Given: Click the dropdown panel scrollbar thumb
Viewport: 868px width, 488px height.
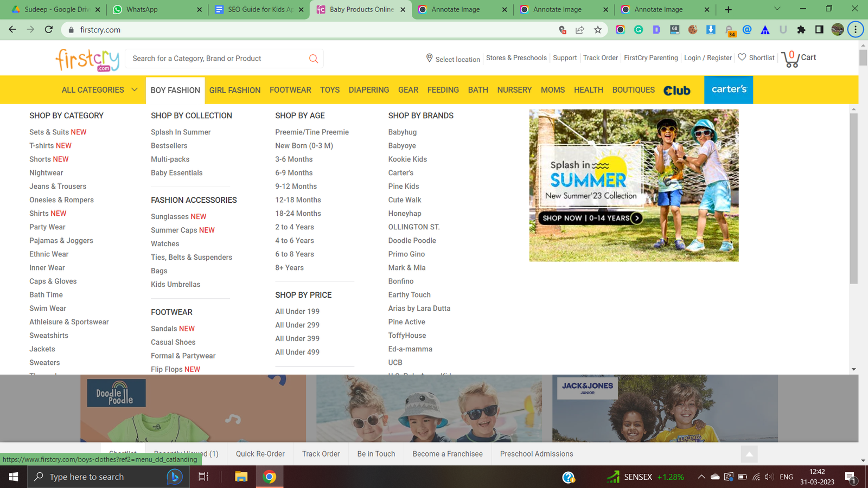Looking at the screenshot, I should click(x=853, y=198).
